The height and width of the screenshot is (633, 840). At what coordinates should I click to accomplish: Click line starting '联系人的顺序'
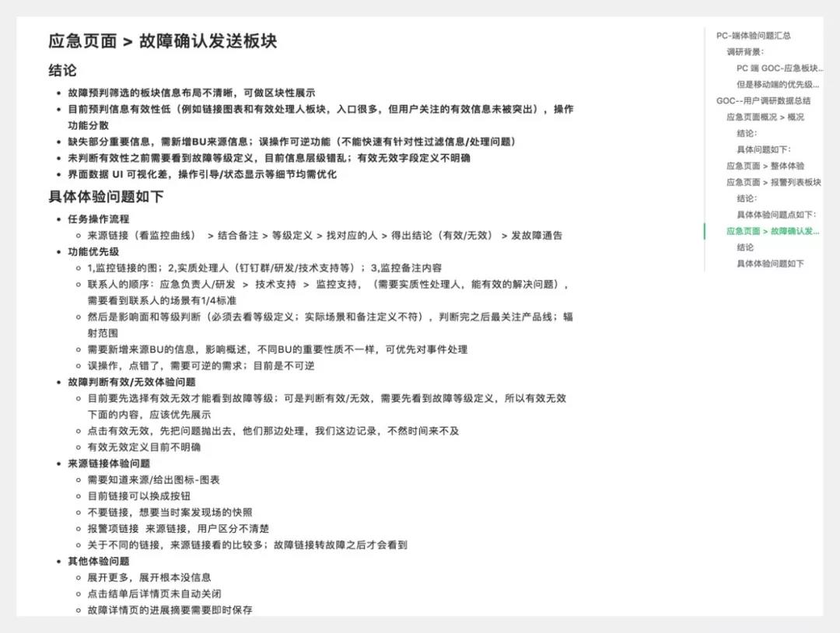pos(328,292)
